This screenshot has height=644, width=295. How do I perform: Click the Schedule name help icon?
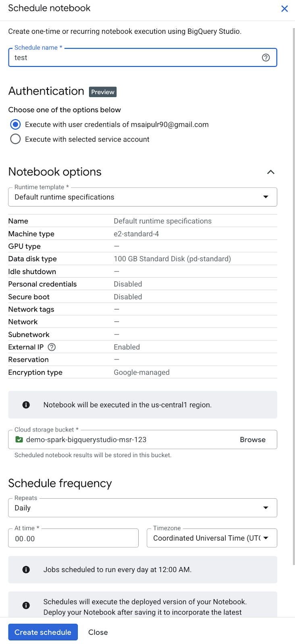tap(266, 58)
